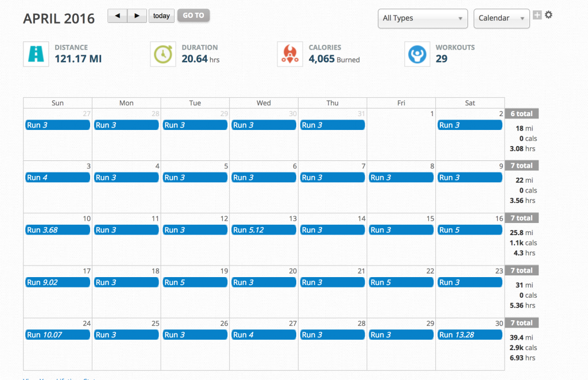Image resolution: width=588 pixels, height=380 pixels.
Task: Click the 4,065 Burned calories value
Action: click(x=334, y=59)
